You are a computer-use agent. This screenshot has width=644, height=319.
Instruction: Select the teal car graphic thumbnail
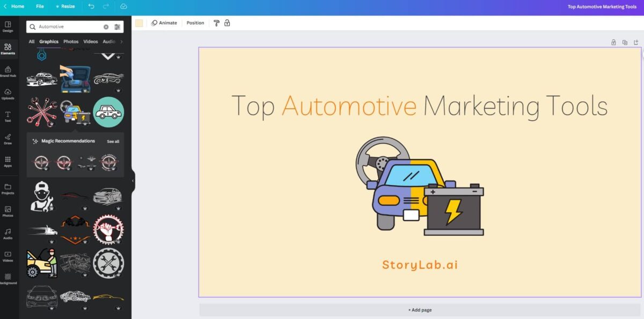108,112
